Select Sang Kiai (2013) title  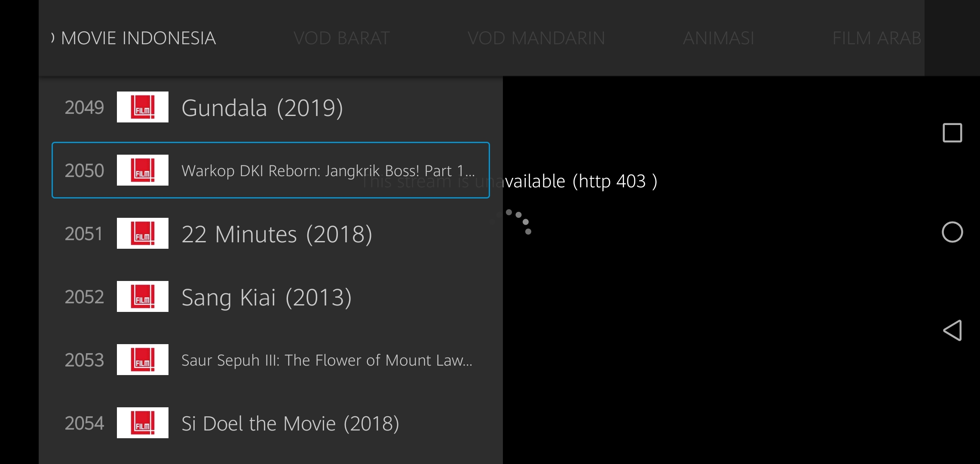(x=266, y=297)
